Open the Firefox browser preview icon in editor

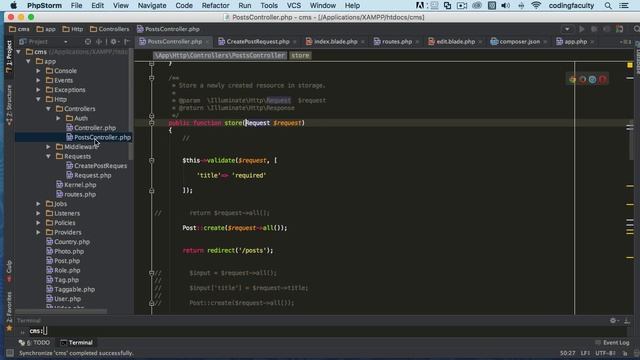[x=582, y=80]
